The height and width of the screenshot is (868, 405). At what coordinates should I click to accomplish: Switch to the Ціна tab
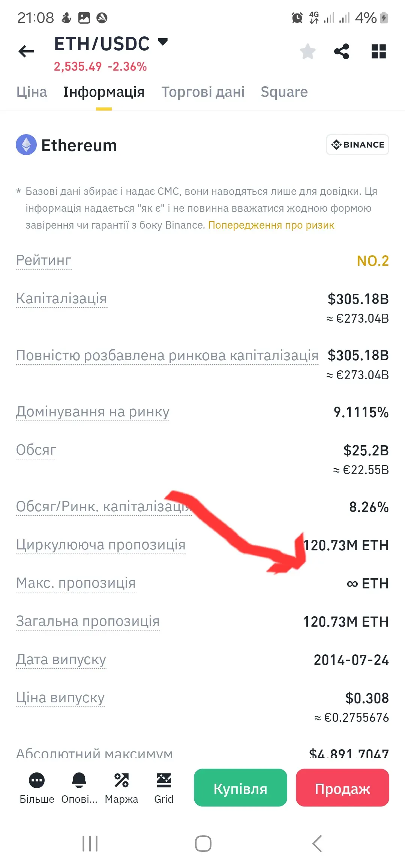point(32,92)
